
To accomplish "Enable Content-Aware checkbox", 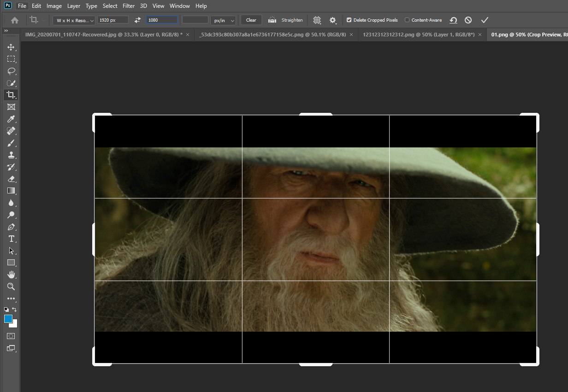I will pyautogui.click(x=407, y=20).
